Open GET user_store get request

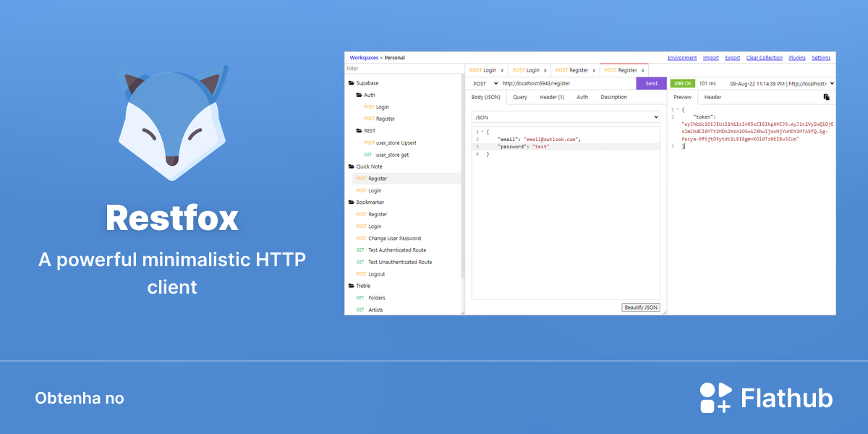pyautogui.click(x=386, y=155)
